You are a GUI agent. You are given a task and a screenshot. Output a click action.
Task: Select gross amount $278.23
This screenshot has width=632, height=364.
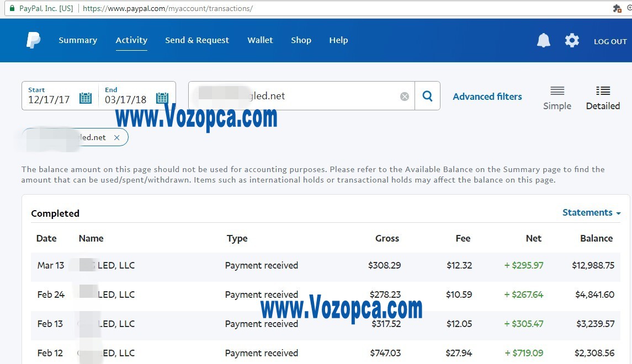pyautogui.click(x=385, y=295)
